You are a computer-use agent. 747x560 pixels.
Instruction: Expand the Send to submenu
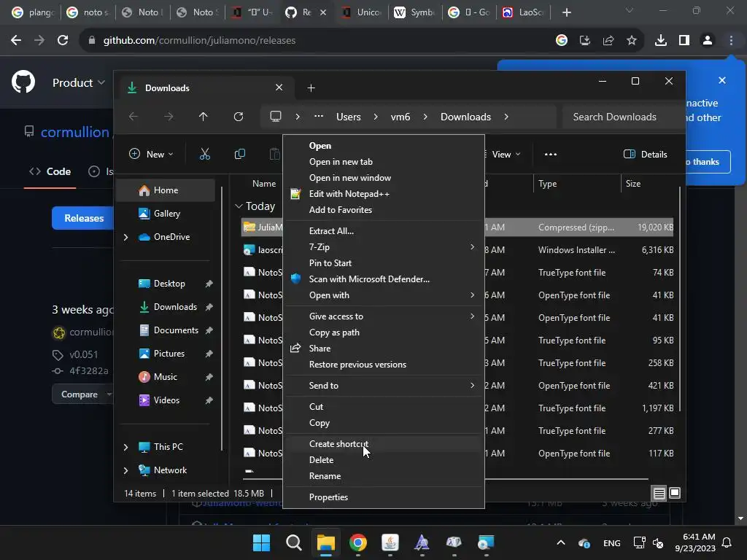[x=384, y=385]
